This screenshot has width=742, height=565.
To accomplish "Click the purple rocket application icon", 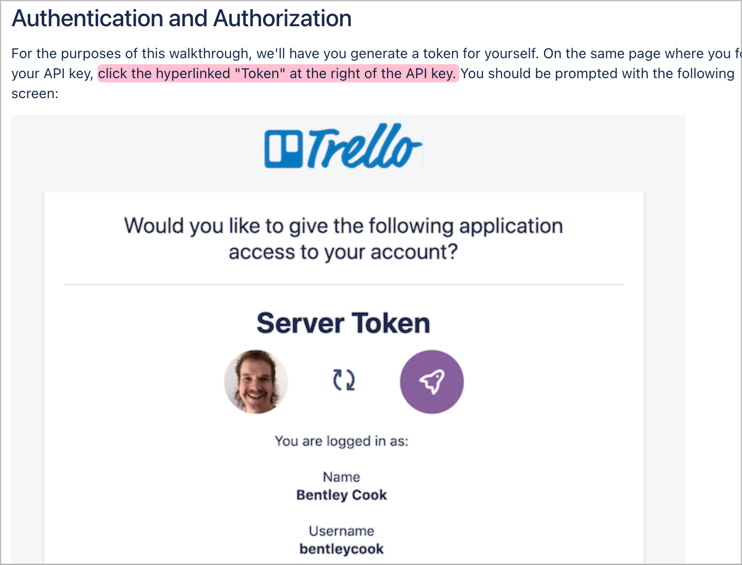I will [432, 381].
